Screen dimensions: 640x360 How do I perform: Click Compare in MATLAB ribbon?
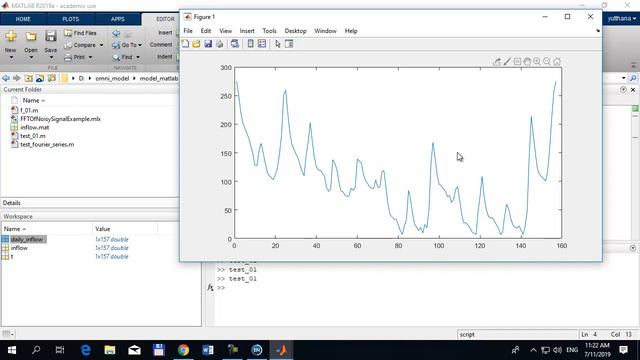(x=80, y=45)
